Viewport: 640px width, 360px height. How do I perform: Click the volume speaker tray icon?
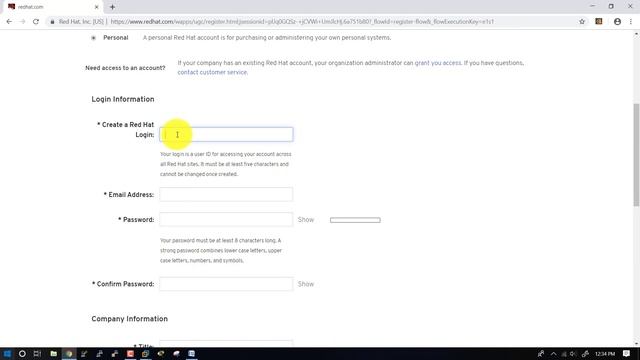click(573, 354)
